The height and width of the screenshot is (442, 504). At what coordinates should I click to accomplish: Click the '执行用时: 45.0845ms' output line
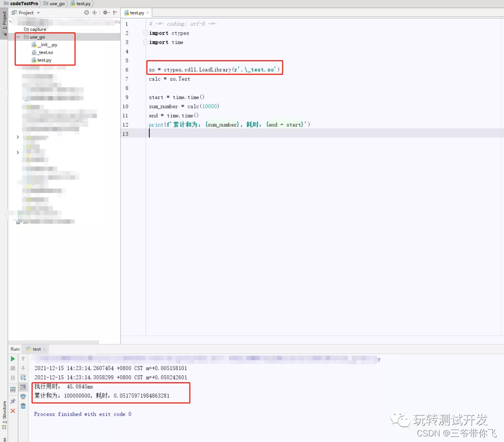tap(63, 386)
